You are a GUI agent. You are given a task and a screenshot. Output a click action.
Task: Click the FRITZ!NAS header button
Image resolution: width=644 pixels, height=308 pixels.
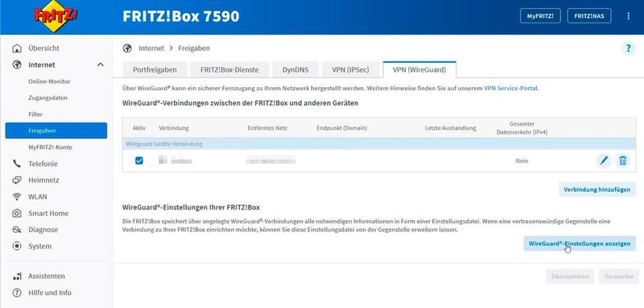coord(589,16)
